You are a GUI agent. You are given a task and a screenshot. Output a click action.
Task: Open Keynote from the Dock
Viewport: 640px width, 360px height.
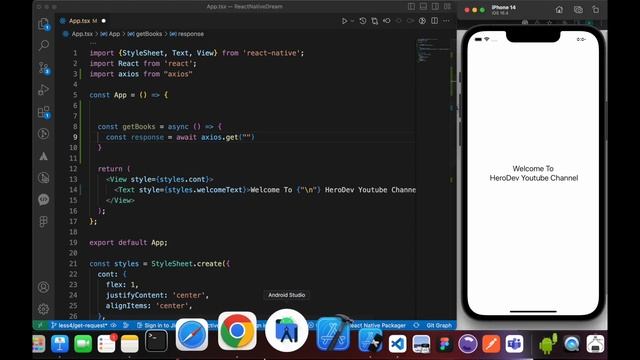(60, 344)
